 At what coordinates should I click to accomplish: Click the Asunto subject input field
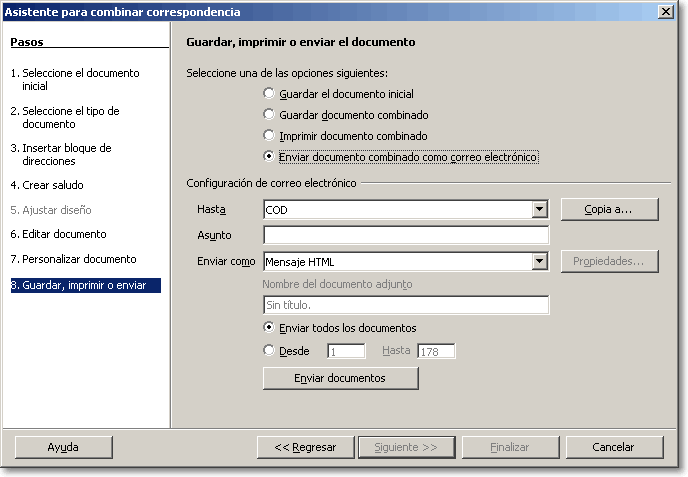click(406, 235)
